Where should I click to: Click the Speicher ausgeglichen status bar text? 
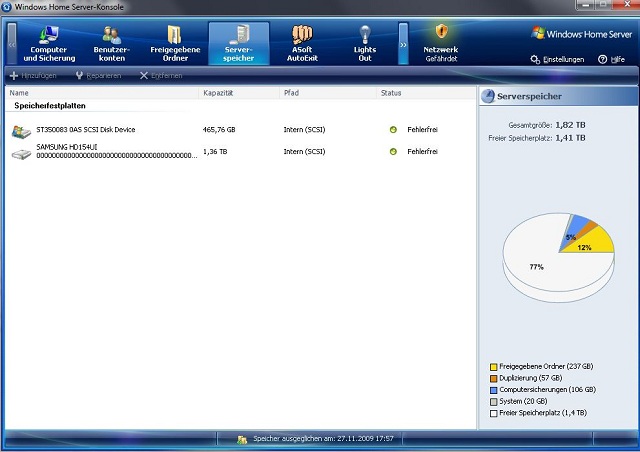click(323, 439)
